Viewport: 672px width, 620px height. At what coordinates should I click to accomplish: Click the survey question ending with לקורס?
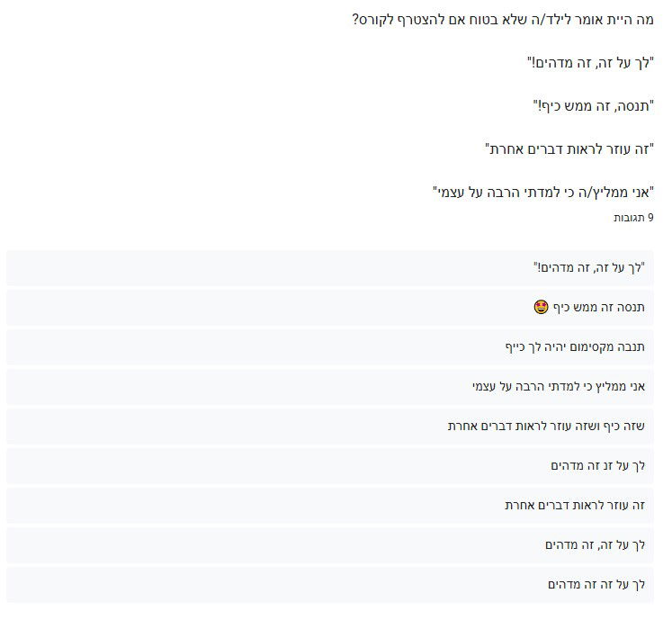[502, 19]
